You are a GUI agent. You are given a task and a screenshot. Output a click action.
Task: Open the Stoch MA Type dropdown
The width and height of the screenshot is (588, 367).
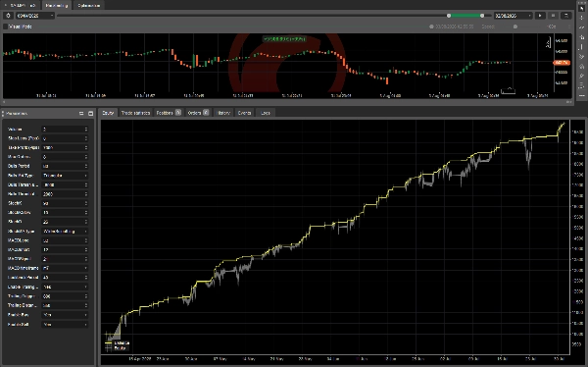coord(65,231)
